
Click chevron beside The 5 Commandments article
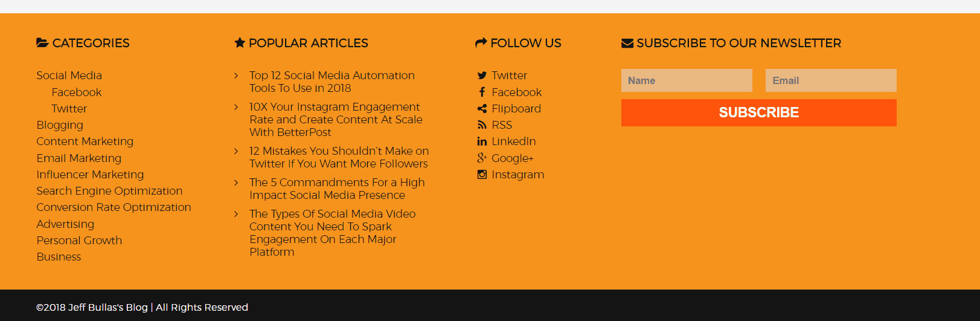(x=236, y=183)
